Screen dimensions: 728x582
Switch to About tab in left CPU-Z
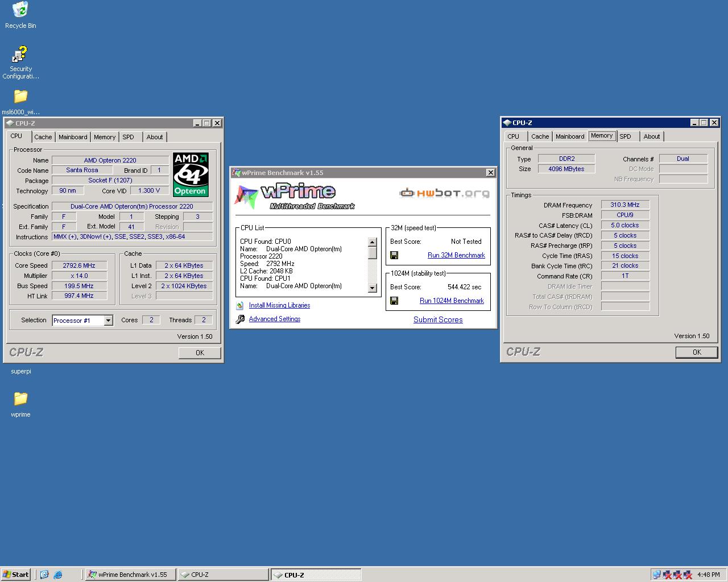pos(155,137)
